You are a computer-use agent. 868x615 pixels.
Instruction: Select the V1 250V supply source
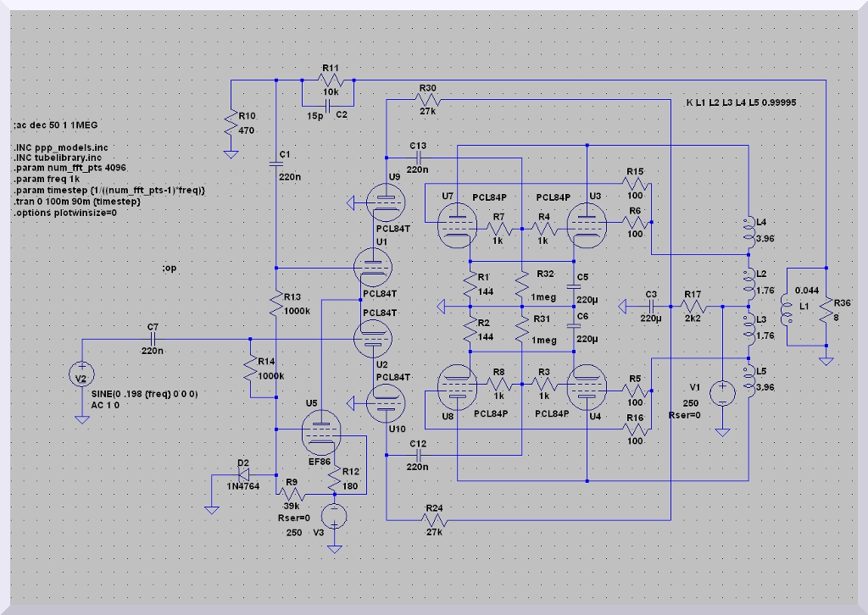click(x=722, y=392)
